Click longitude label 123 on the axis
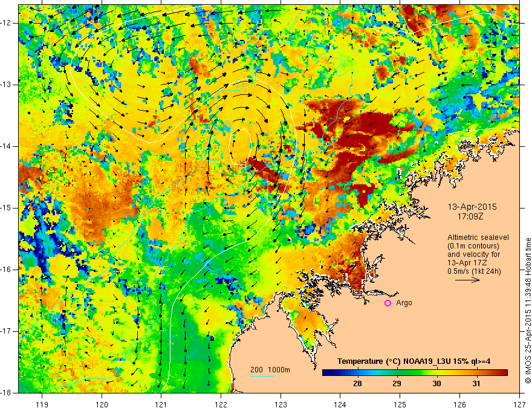532x411 pixels. coord(281,404)
